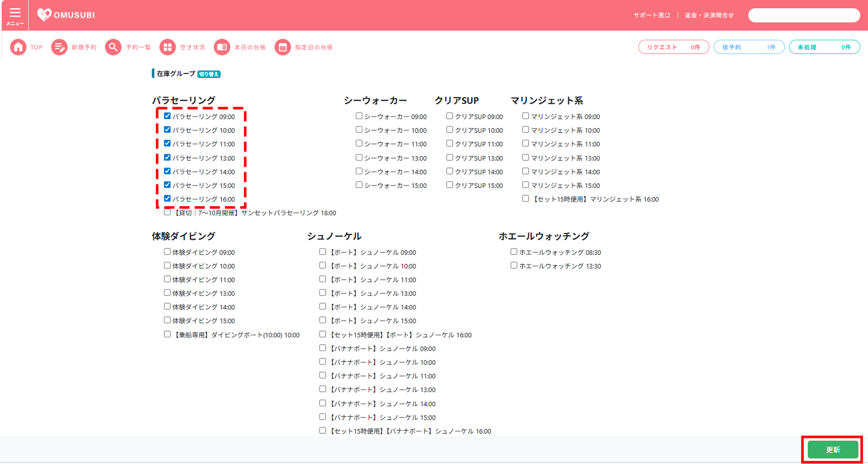The image size is (868, 464).
Task: Open サポート窓口 link
Action: click(651, 15)
